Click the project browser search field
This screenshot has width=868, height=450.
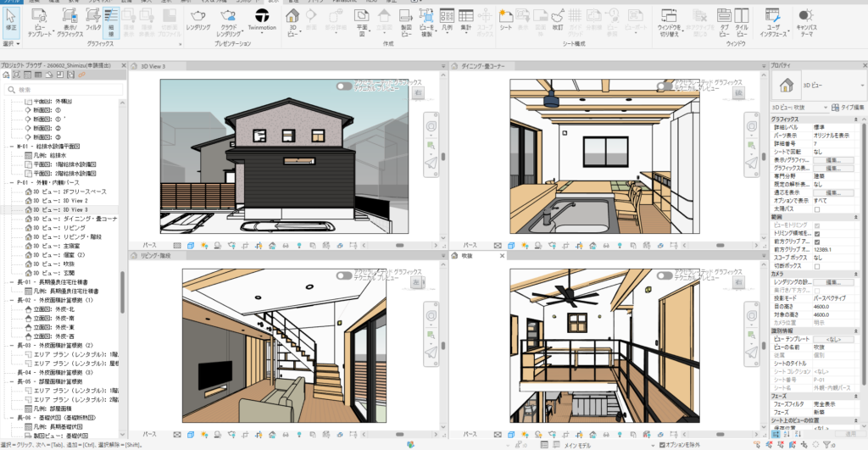click(x=64, y=90)
